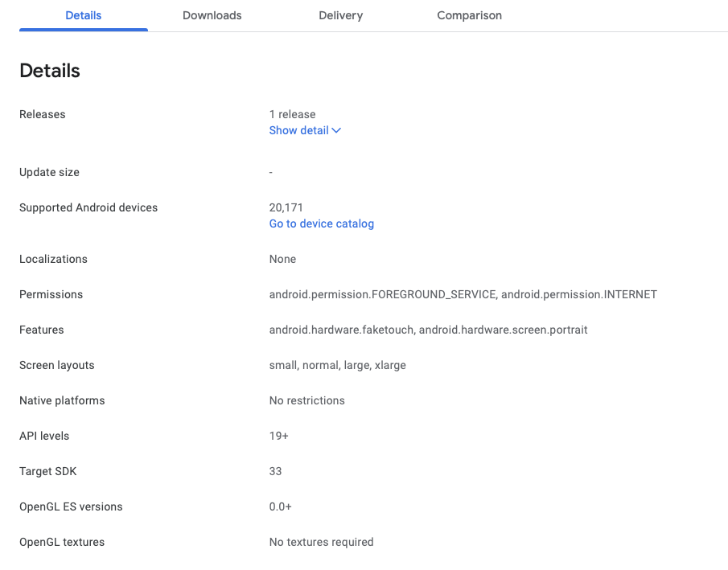Click the API levels value 19+

pos(278,436)
